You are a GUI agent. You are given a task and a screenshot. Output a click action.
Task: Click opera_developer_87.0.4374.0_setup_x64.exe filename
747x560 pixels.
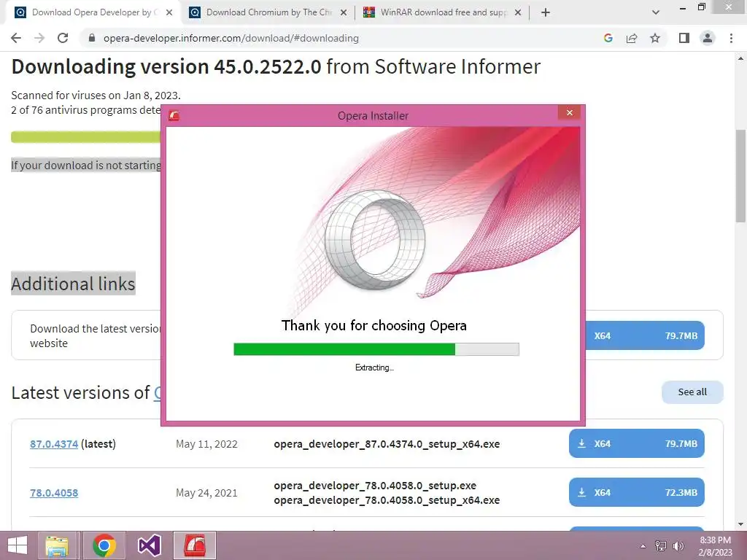click(387, 444)
